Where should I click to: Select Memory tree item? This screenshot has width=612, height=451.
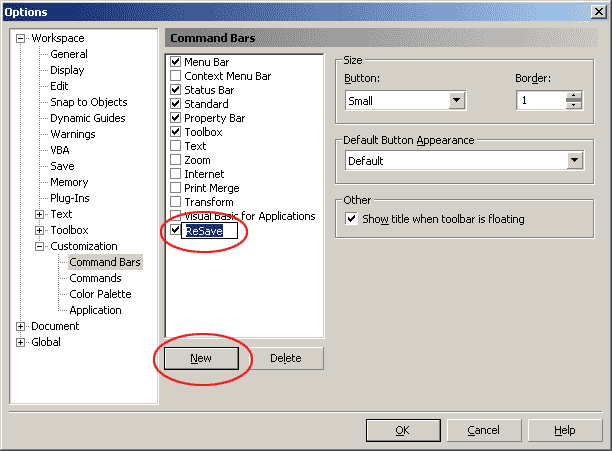(x=69, y=182)
